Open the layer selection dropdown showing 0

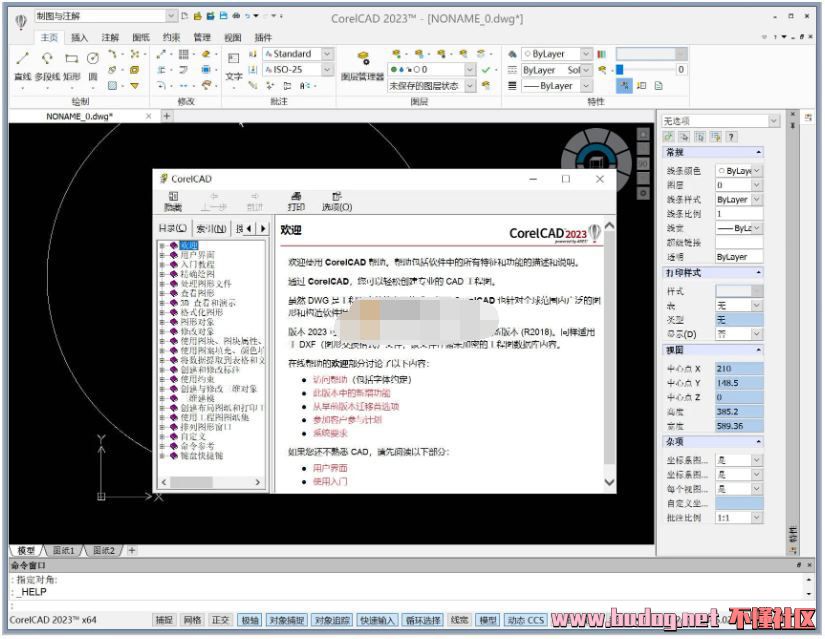[x=431, y=69]
